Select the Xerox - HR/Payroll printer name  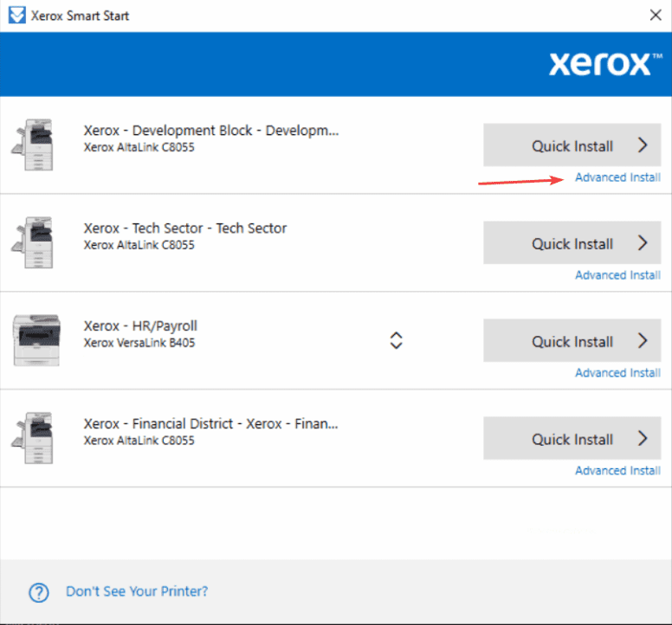pyautogui.click(x=140, y=326)
